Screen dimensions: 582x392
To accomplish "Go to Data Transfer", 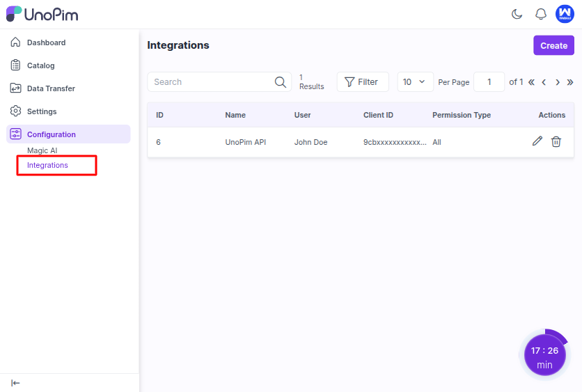I will pyautogui.click(x=51, y=88).
